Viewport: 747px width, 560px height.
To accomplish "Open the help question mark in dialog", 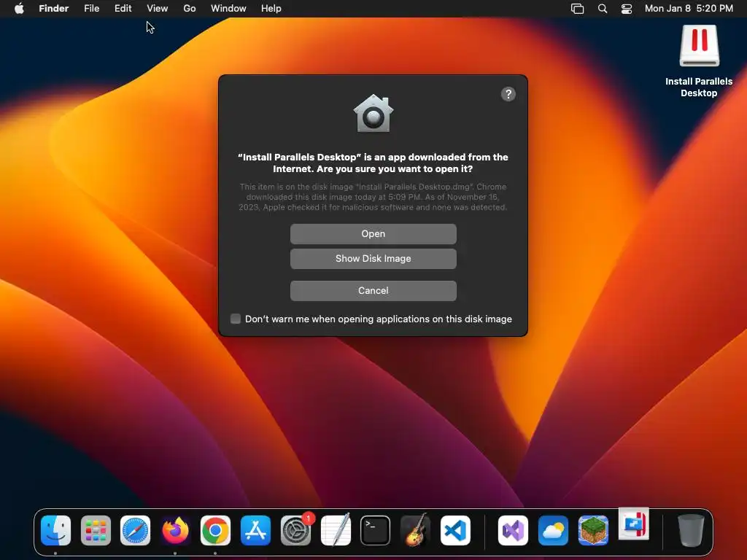I will [508, 94].
